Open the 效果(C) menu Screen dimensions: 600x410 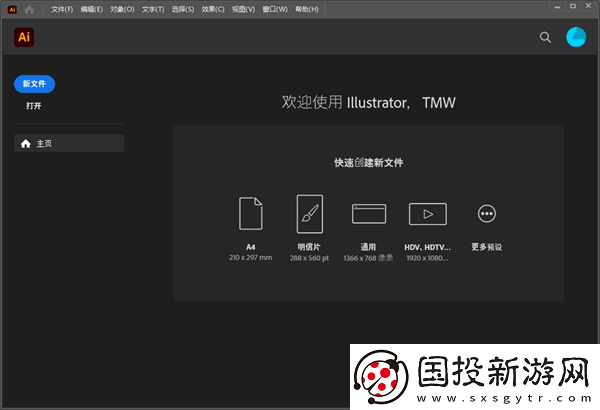click(213, 9)
